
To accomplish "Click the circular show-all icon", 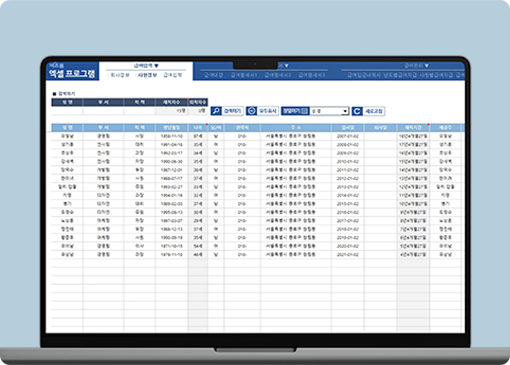I will coord(251,111).
